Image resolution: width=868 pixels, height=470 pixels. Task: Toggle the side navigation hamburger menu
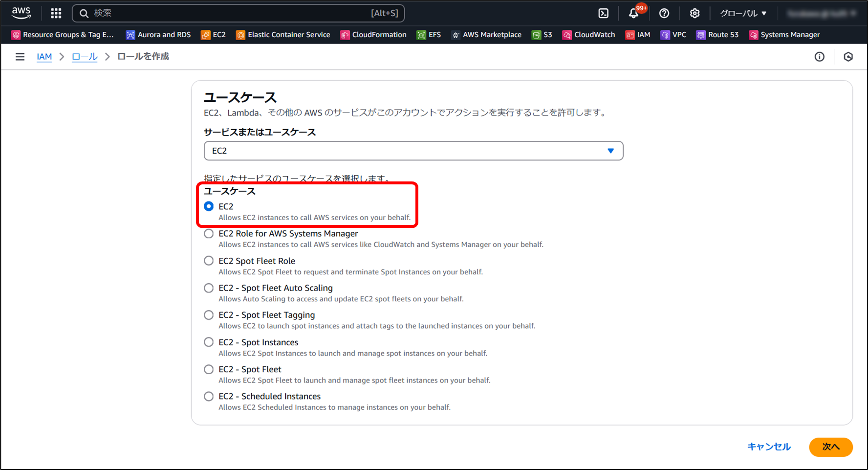[x=20, y=57]
